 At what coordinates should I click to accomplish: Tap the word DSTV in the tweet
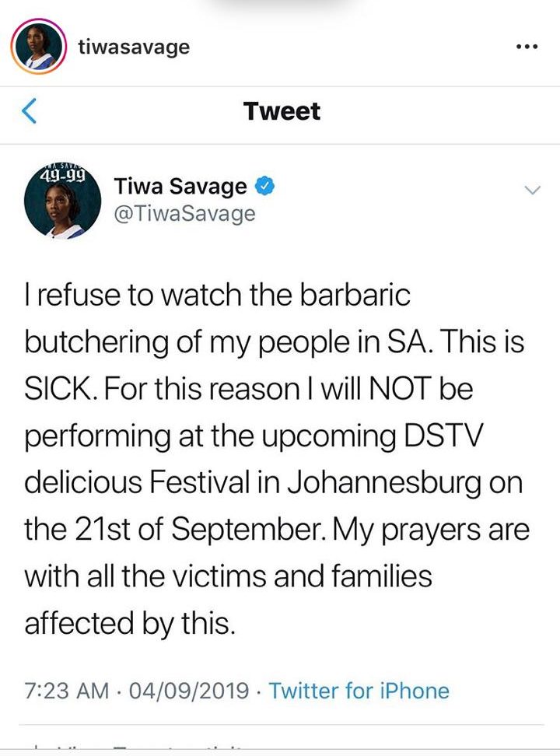pyautogui.click(x=443, y=435)
